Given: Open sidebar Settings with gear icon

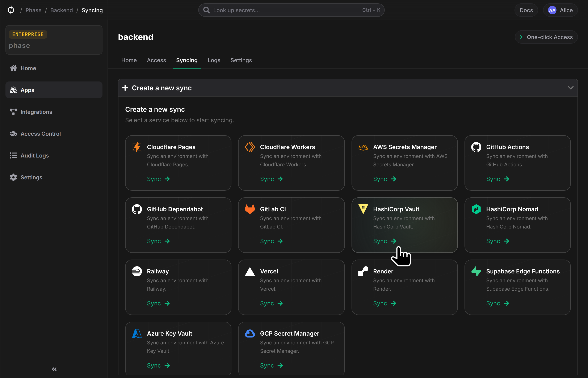Looking at the screenshot, I should (54, 177).
